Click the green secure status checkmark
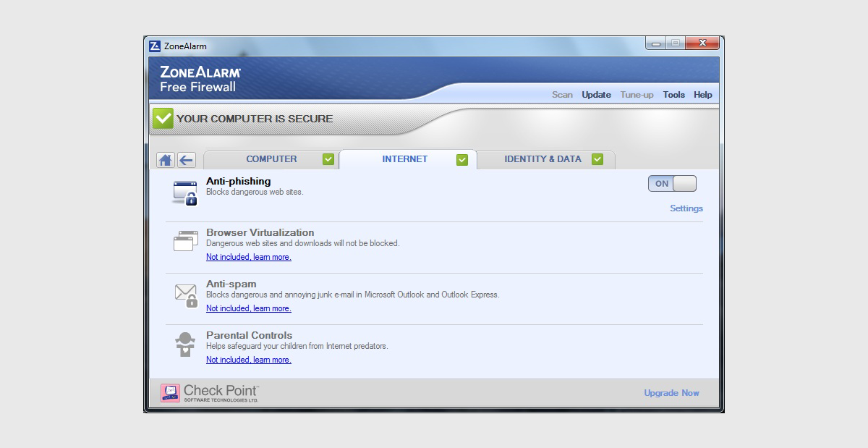Image resolution: width=868 pixels, height=448 pixels. [x=163, y=119]
